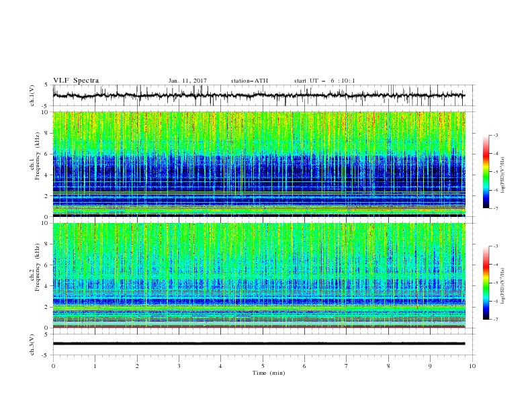The image size is (532, 411).
Task: Click the "10" kHz tick of ch.2 frequency axis
Action: [x=45, y=223]
